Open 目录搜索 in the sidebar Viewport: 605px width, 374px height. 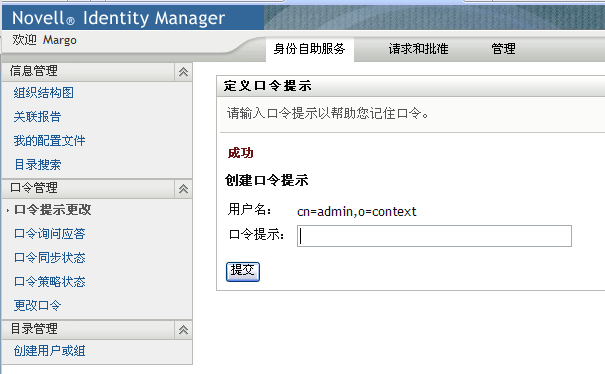point(37,165)
